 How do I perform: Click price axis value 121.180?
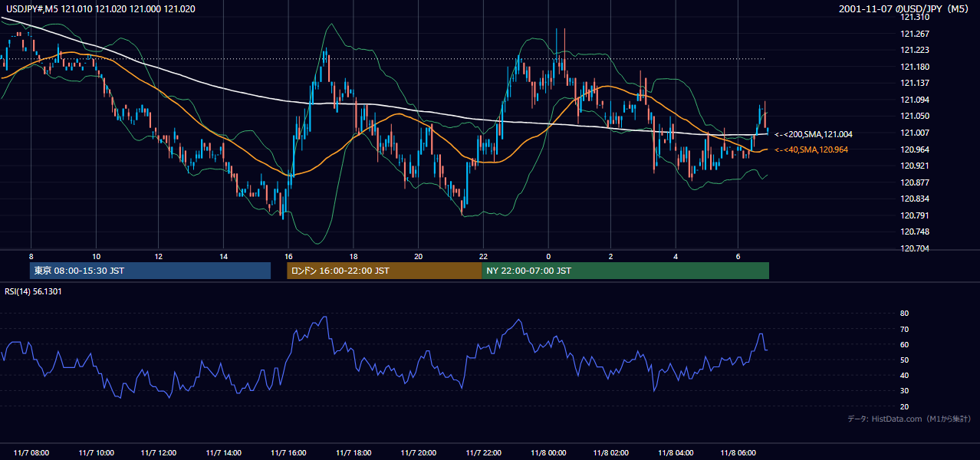(914, 67)
